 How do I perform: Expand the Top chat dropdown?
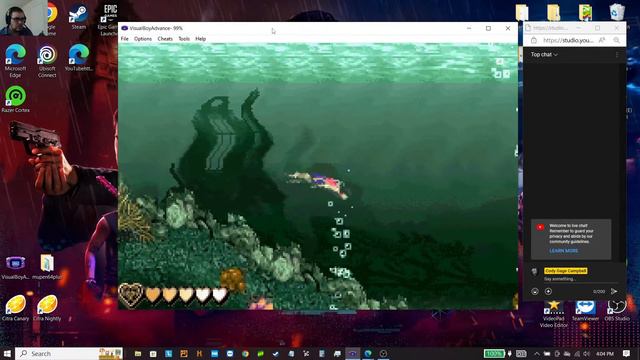pyautogui.click(x=544, y=54)
